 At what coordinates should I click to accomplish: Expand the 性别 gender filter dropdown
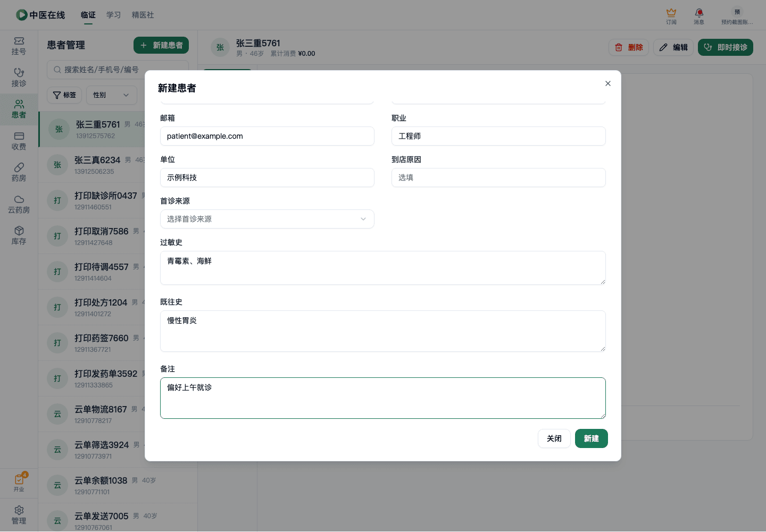pyautogui.click(x=112, y=95)
